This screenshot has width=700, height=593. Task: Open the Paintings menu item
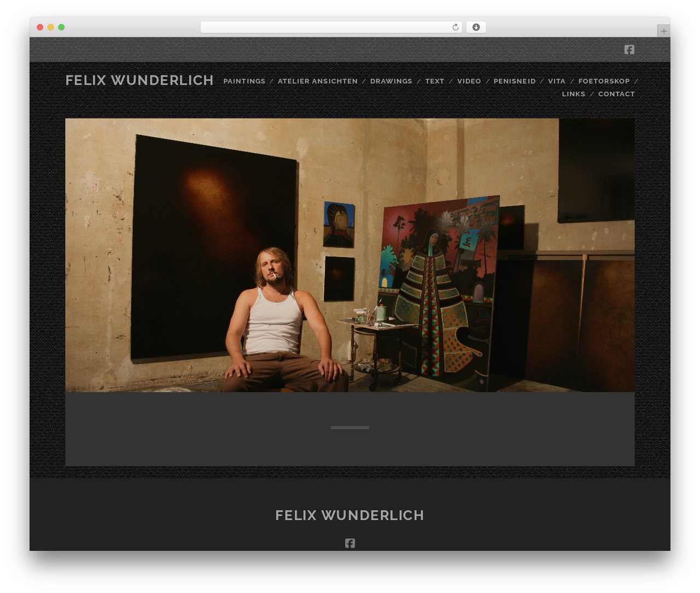tap(244, 81)
